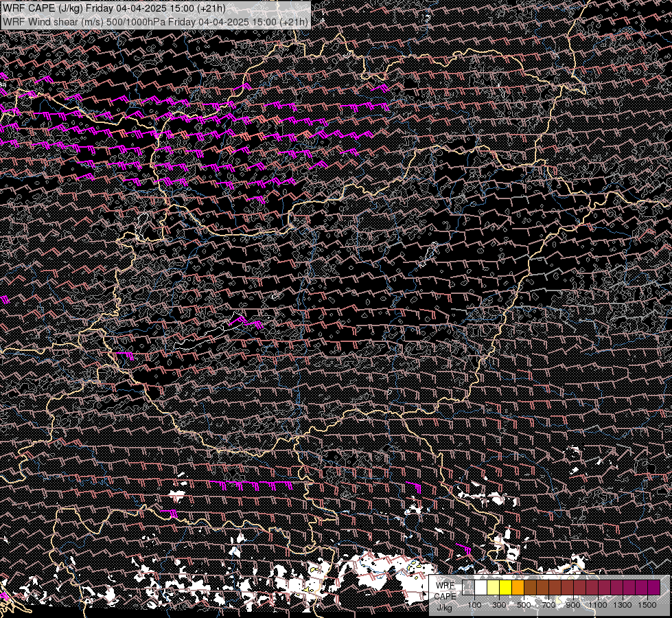Click the WRF Wind shear title line
Image resolution: width=672 pixels, height=618 pixels.
[x=155, y=22]
